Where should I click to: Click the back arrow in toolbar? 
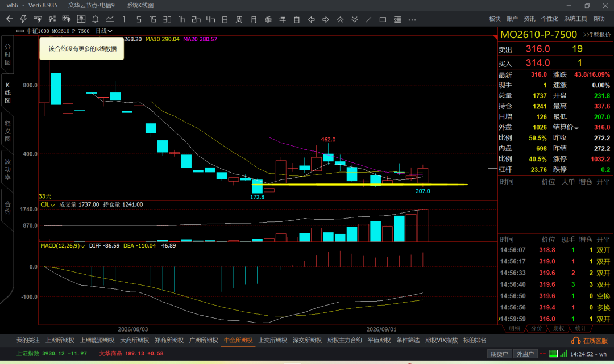10,19
